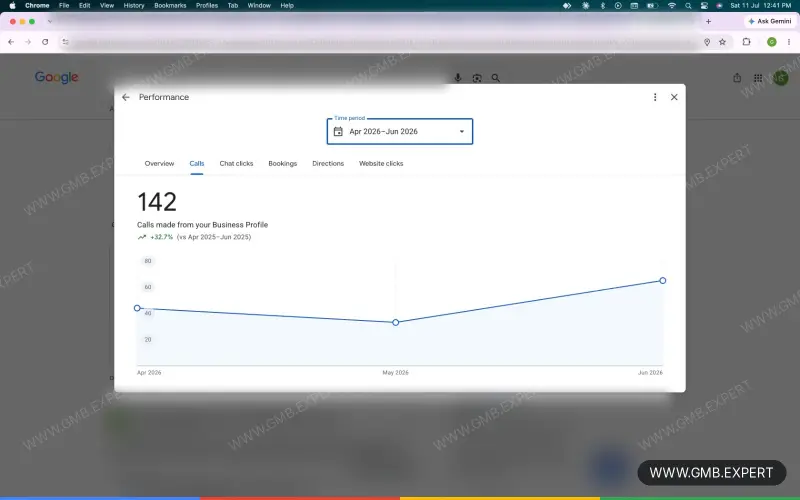This screenshot has height=500, width=800.
Task: Open the Chat clicks tab
Action: coord(236,163)
